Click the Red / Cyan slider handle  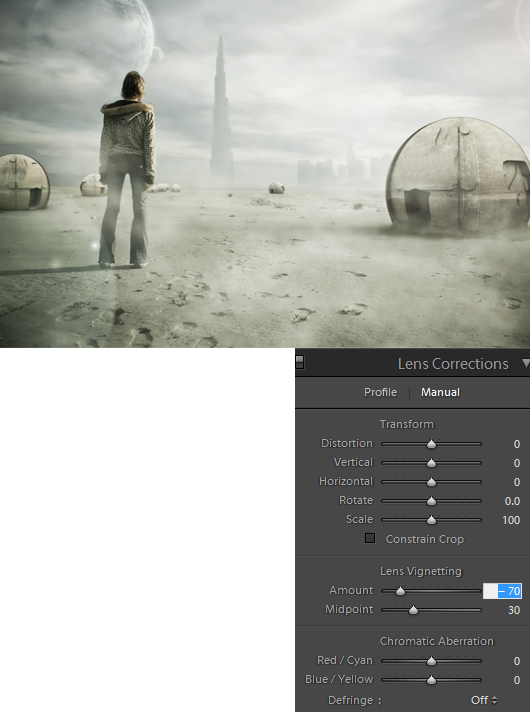tap(431, 661)
